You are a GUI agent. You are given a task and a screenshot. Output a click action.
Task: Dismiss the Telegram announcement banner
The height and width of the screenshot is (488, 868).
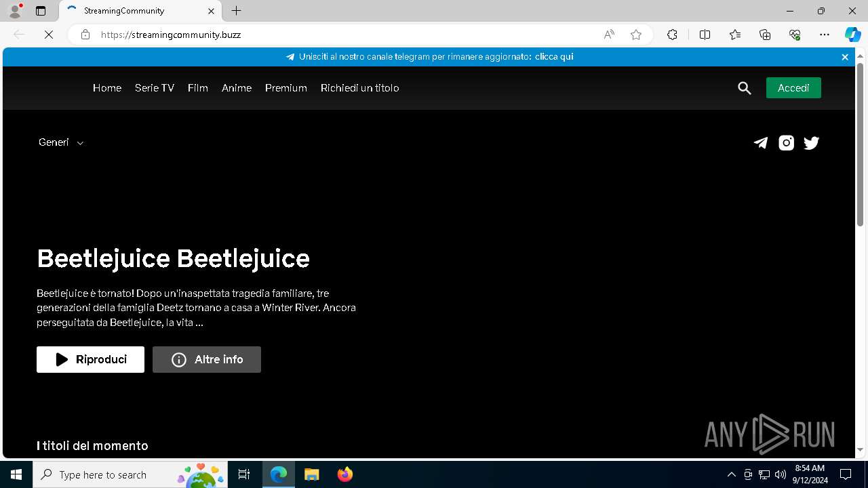tap(845, 57)
